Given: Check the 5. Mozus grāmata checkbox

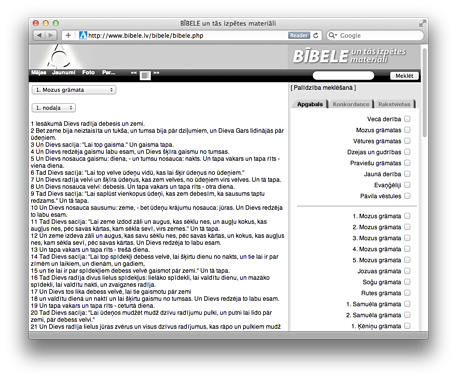Looking at the screenshot, I should [x=407, y=260].
